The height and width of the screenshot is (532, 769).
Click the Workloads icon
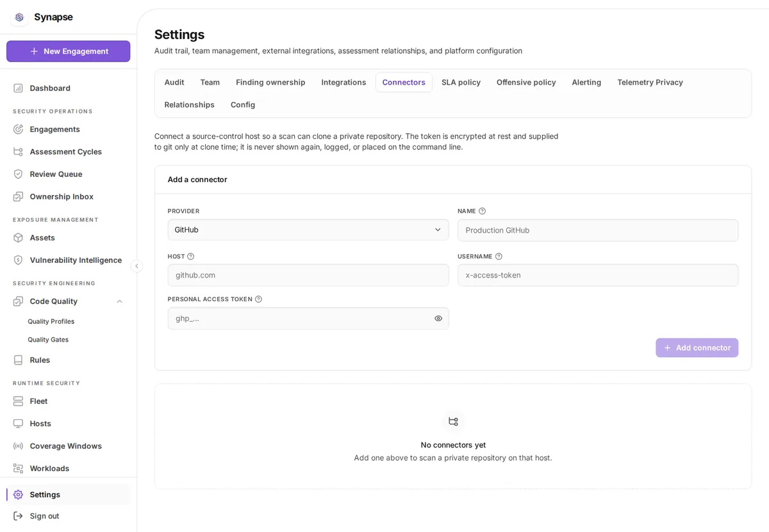18,468
